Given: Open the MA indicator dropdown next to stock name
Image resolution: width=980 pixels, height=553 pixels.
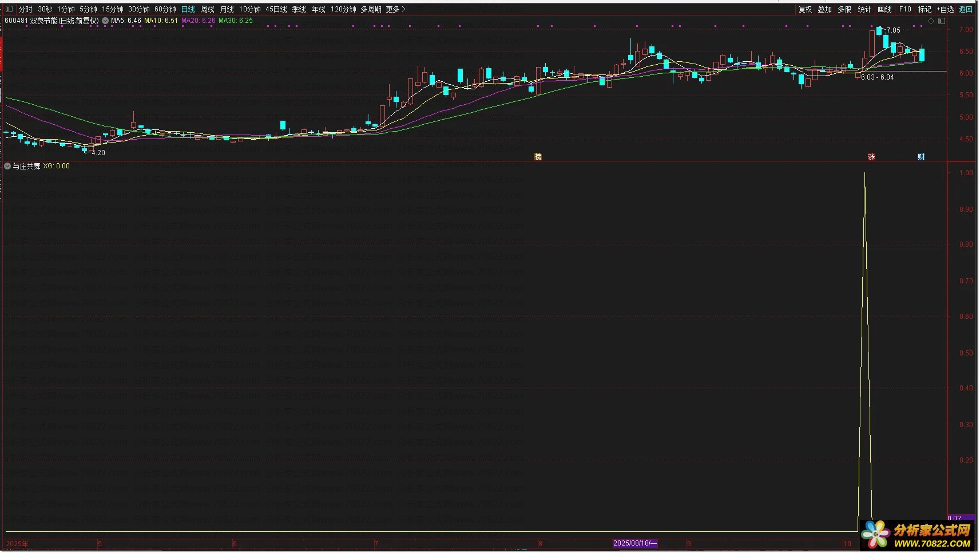Looking at the screenshot, I should click(105, 21).
